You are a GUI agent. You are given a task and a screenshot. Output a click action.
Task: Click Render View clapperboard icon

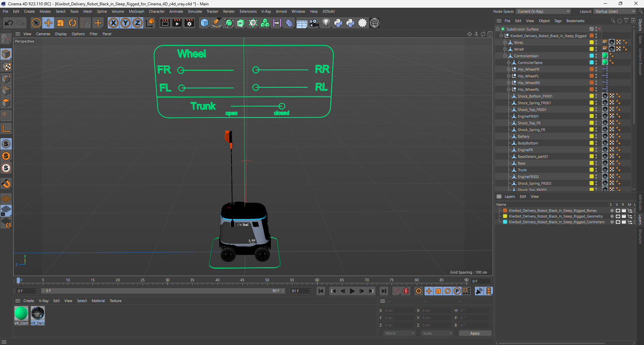point(165,23)
